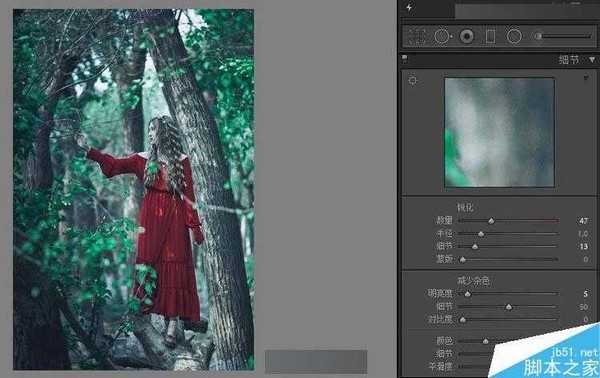Click the 数量 value field showing 47

click(x=583, y=221)
